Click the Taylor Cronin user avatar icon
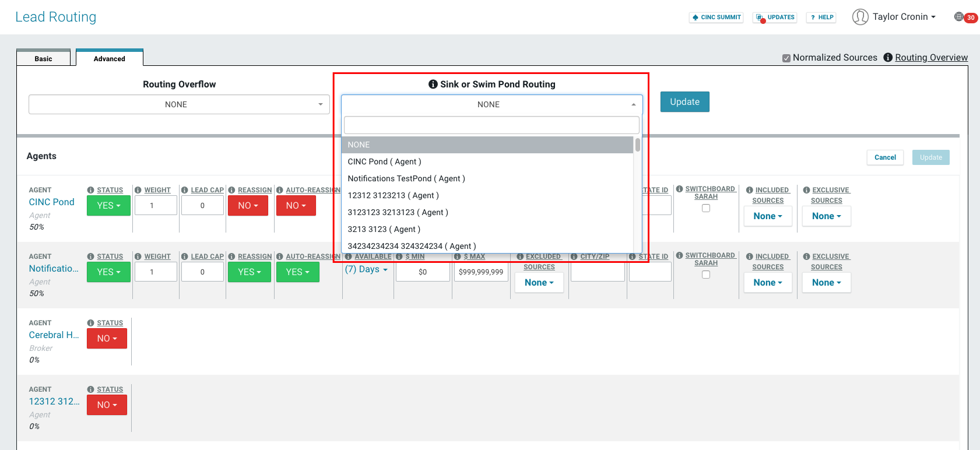 tap(860, 17)
